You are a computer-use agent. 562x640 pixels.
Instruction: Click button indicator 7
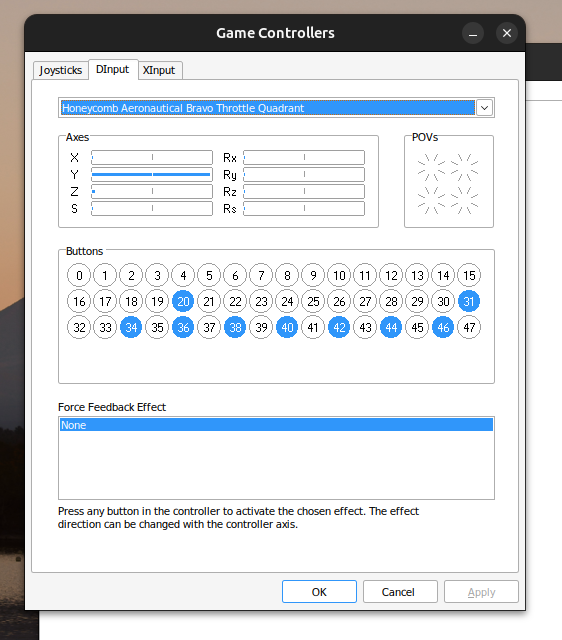[261, 276]
